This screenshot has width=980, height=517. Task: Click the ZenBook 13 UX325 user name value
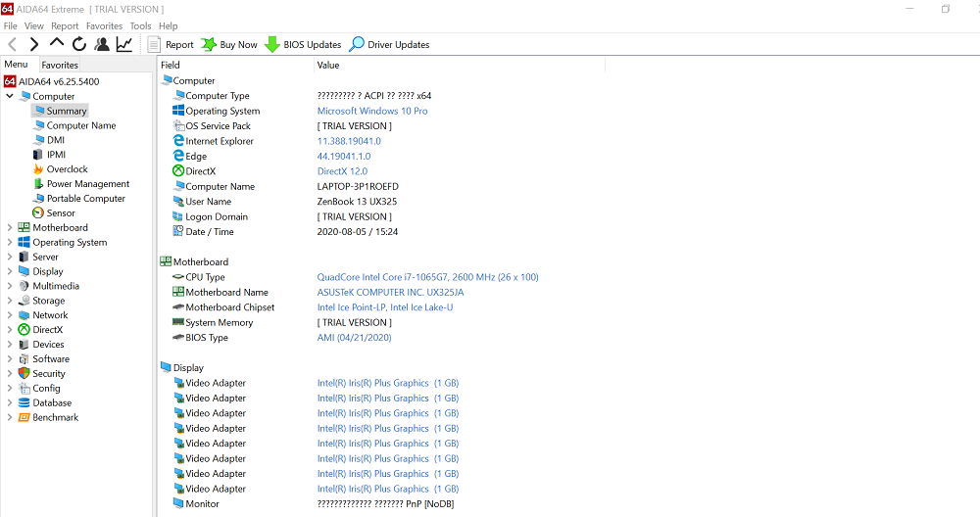[x=357, y=201]
